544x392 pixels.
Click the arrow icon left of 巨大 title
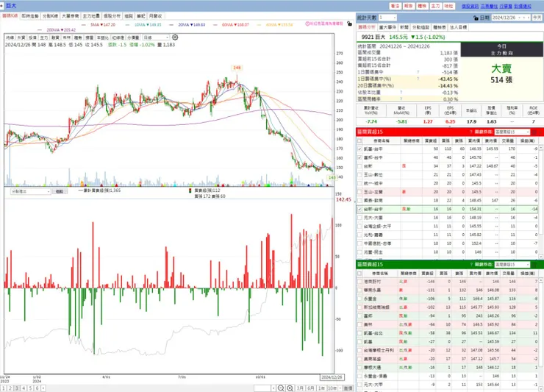2,6
